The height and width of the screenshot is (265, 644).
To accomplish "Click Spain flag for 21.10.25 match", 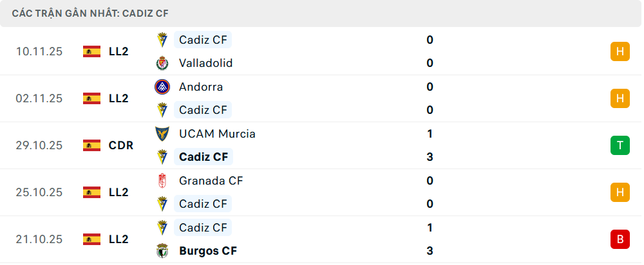I will pyautogui.click(x=92, y=239).
